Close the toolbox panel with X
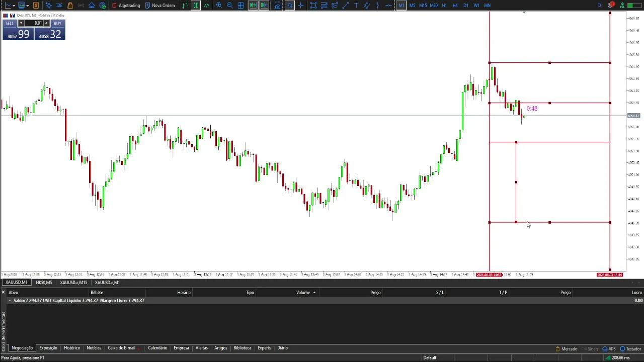Screen dimensions: 644x362 [x=3, y=292]
